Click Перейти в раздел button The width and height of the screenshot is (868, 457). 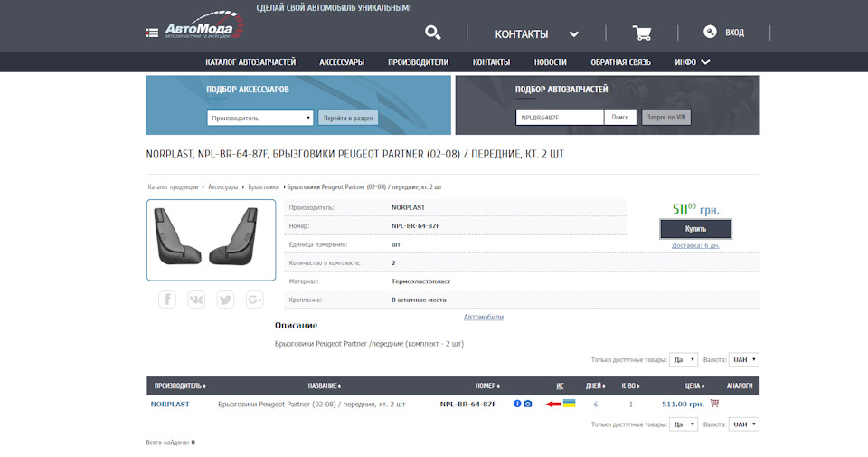(348, 118)
